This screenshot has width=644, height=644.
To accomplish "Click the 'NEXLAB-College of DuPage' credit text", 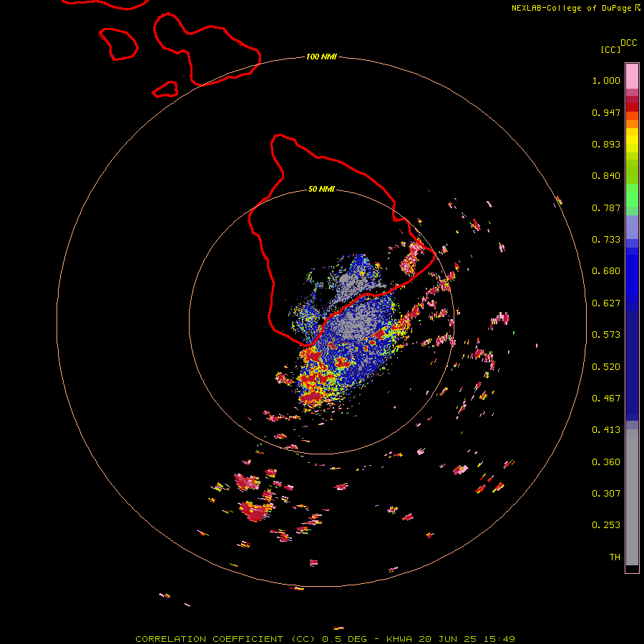I will pyautogui.click(x=571, y=8).
